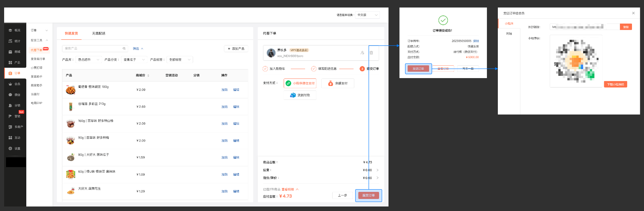This screenshot has height=211, width=644.
Task: Open the 商城 mall sidebar icon
Action: pyautogui.click(x=11, y=52)
